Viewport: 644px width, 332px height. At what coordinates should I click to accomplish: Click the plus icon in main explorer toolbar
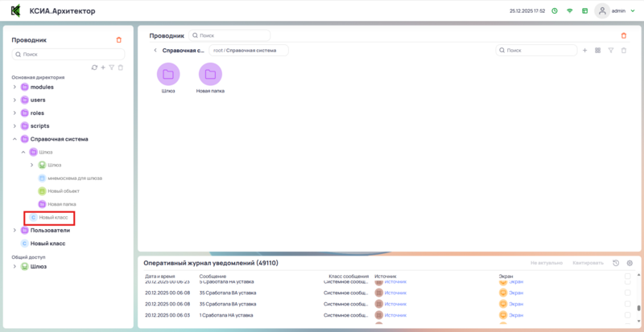coord(584,51)
